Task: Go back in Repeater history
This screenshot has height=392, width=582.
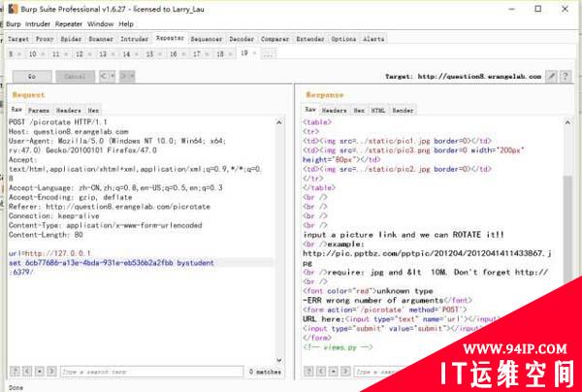Action: coord(104,77)
